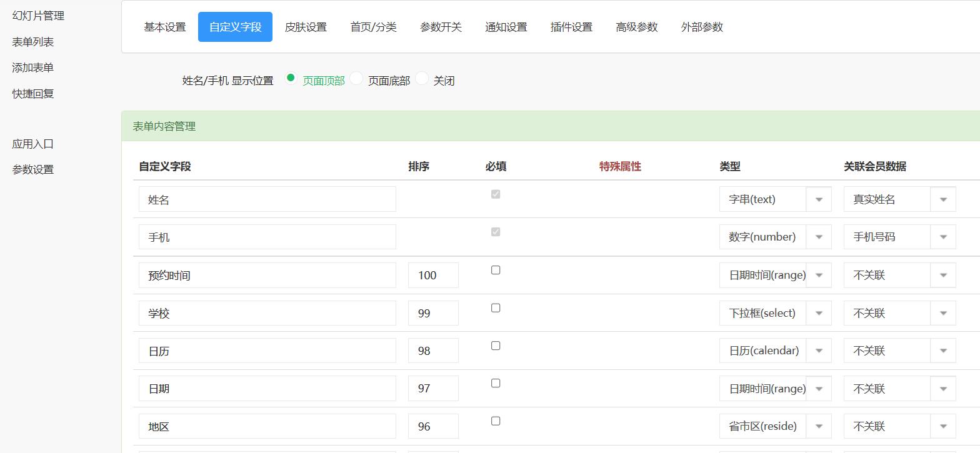
Task: Focus the 预约时间 field name input
Action: (x=267, y=275)
